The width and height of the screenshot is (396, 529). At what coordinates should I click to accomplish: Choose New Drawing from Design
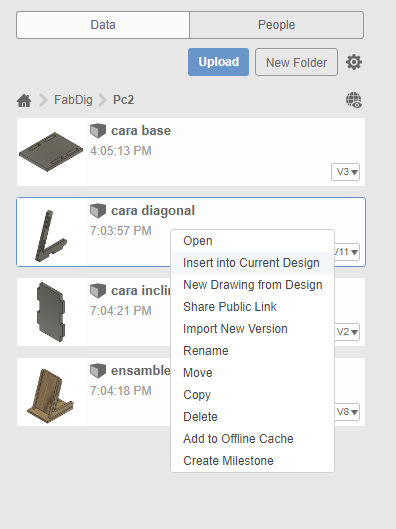pyautogui.click(x=252, y=285)
